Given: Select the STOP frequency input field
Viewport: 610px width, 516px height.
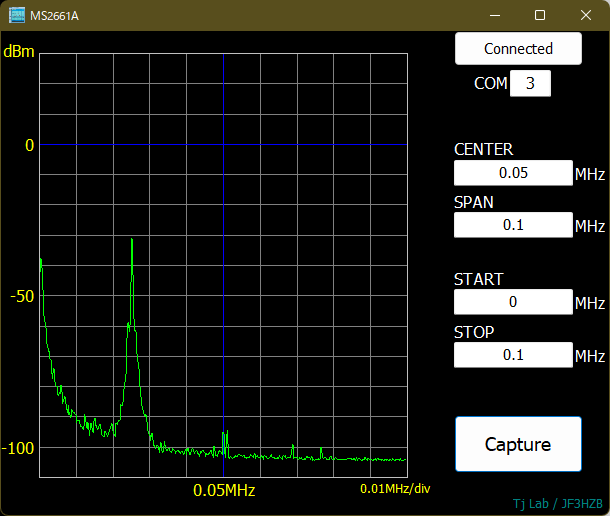Looking at the screenshot, I should 513,355.
